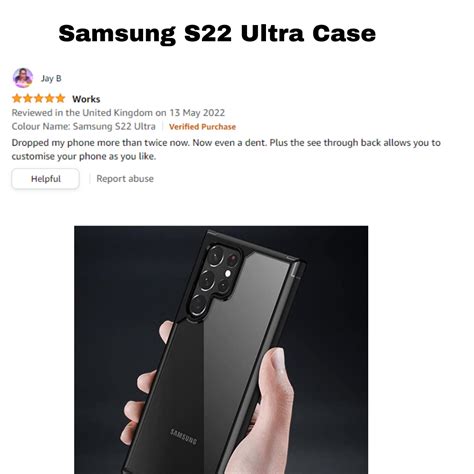Report abuse for this review
The height and width of the screenshot is (474, 474).
pos(125,179)
